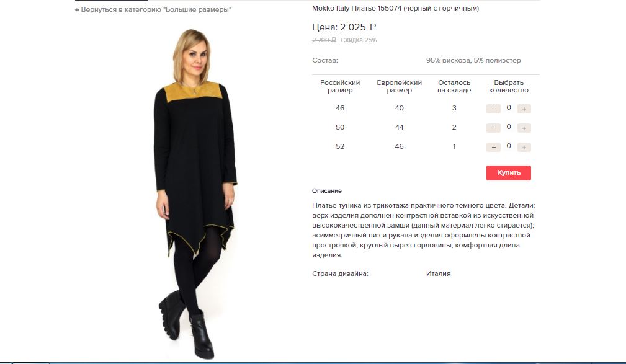Screen dimensions: 626x364
Task: Decrease quantity for Russian size 52
Action: click(x=493, y=147)
